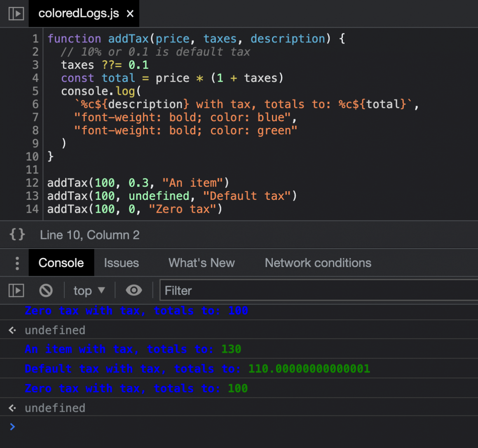Show the console sidebar panel icon
478x448 pixels.
click(16, 291)
